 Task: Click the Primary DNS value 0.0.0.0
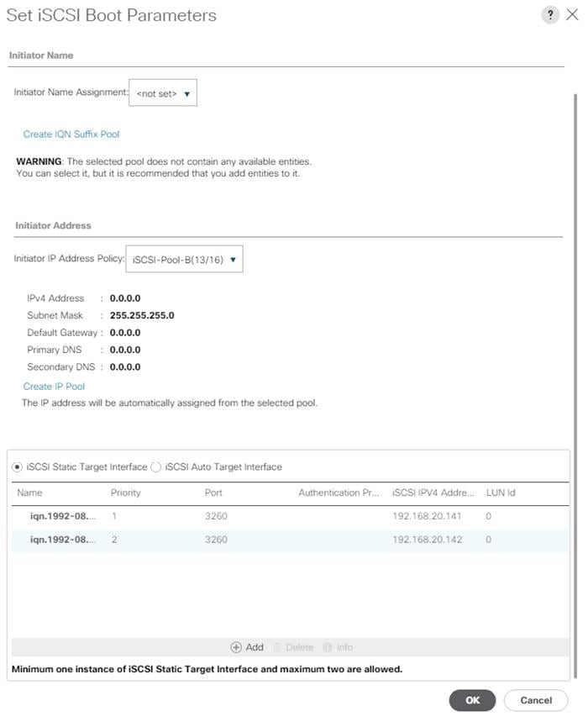point(125,350)
